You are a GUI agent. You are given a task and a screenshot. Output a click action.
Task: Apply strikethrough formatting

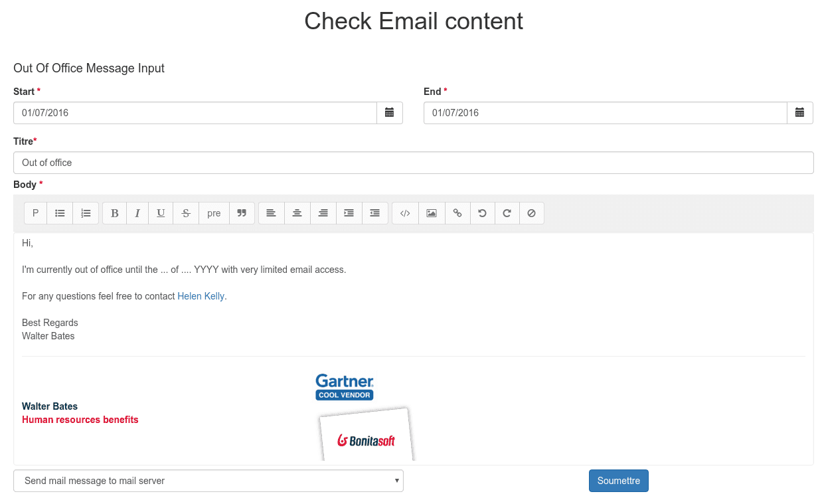click(x=185, y=212)
